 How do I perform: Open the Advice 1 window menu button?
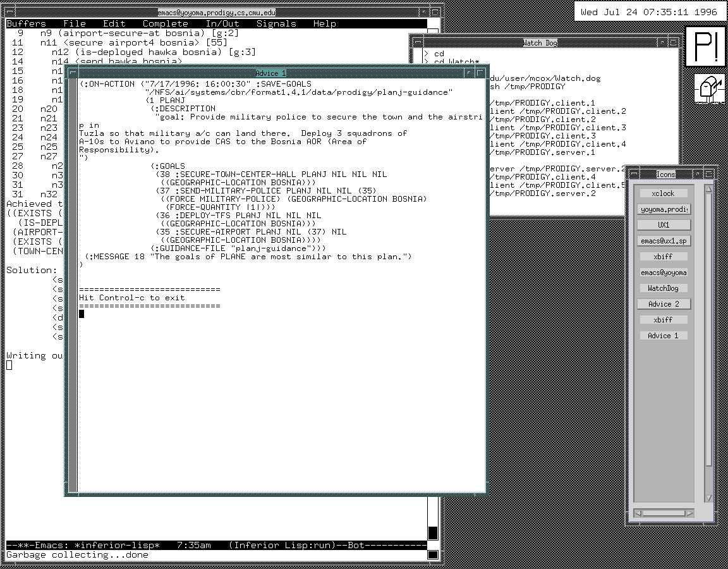point(73,73)
